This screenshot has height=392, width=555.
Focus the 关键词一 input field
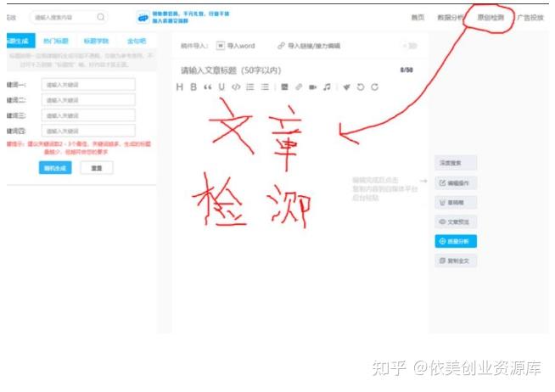click(x=88, y=85)
